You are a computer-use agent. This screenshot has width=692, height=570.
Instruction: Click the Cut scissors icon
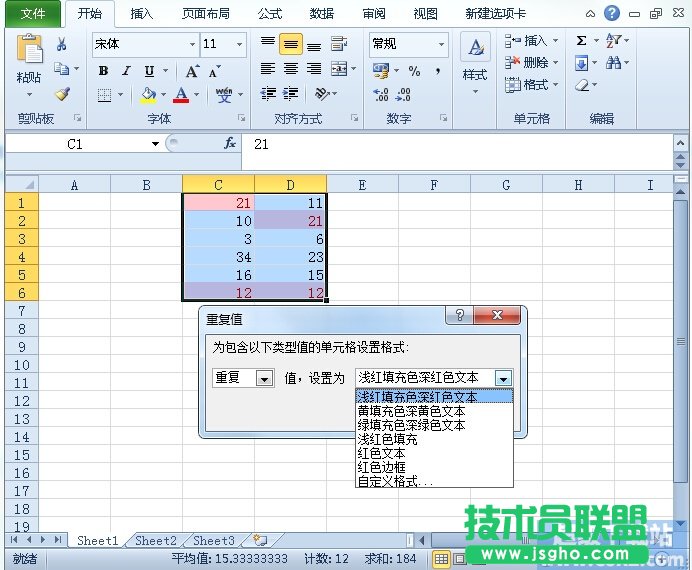coord(62,45)
